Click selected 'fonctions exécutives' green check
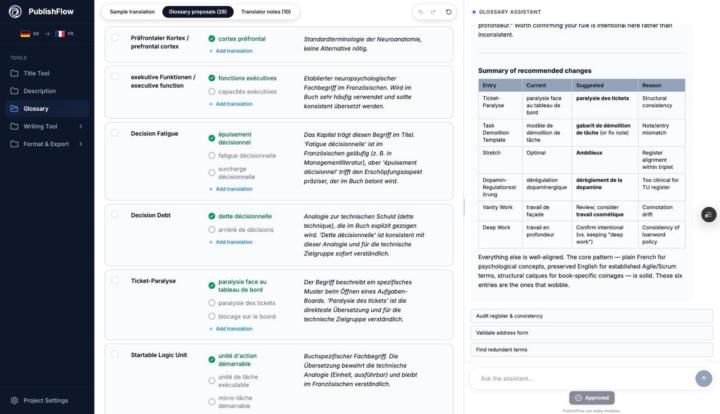 tap(212, 78)
